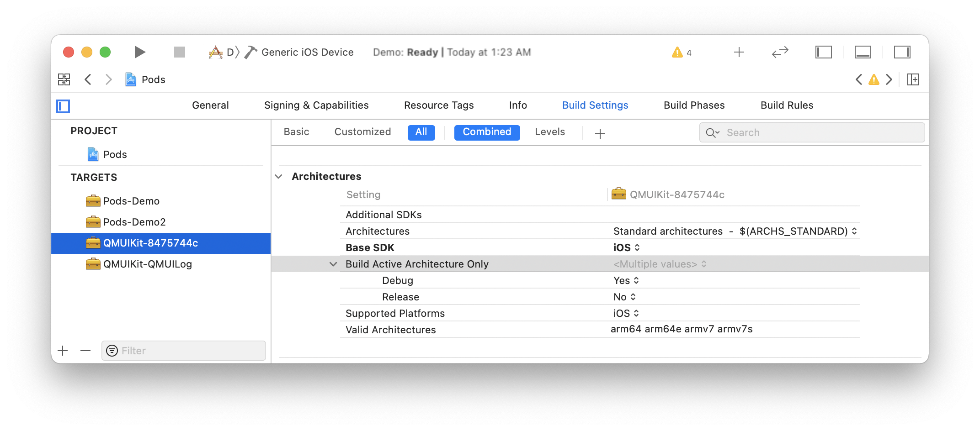Click the Valid Architectures value arm64 arm64e

coord(682,329)
